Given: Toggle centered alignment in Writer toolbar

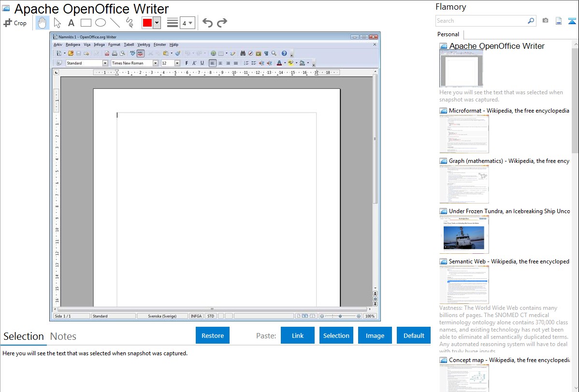Looking at the screenshot, I should pos(220,63).
